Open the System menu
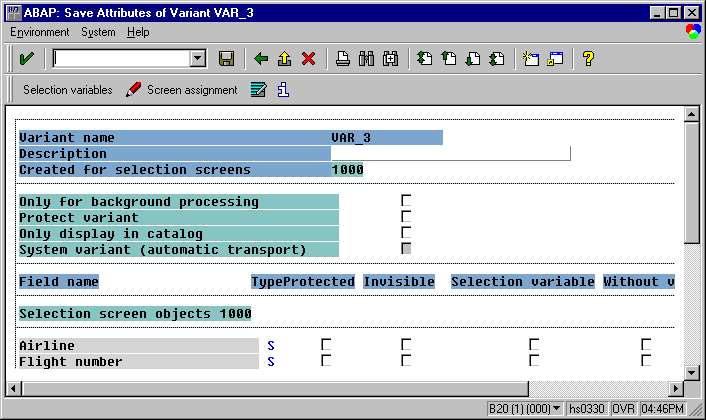Viewport: 706px width, 420px height. pyautogui.click(x=98, y=32)
